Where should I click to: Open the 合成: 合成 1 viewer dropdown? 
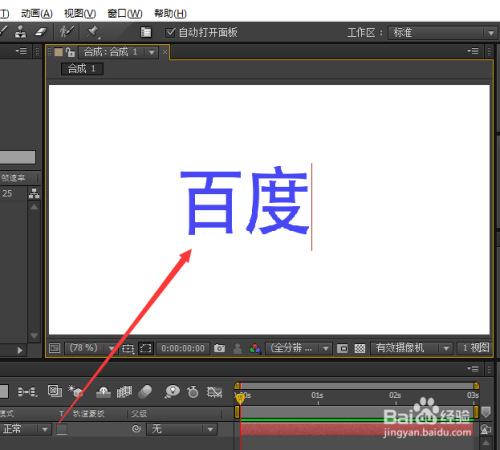click(x=152, y=52)
